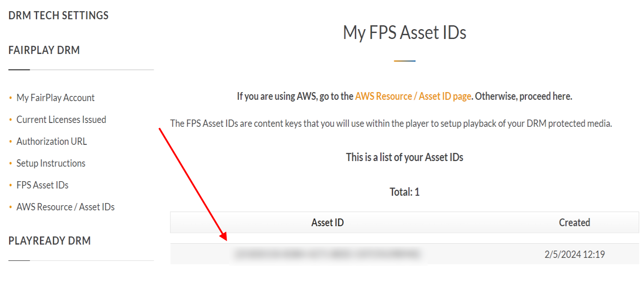This screenshot has height=281, width=644.
Task: Open the Authorization URL page
Action: point(52,141)
